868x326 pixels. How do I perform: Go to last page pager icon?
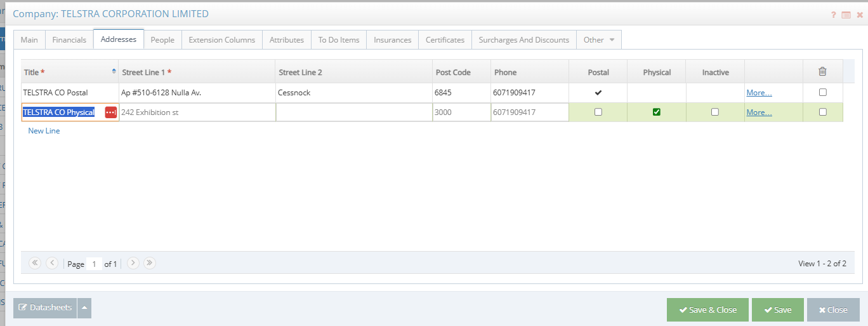[150, 263]
